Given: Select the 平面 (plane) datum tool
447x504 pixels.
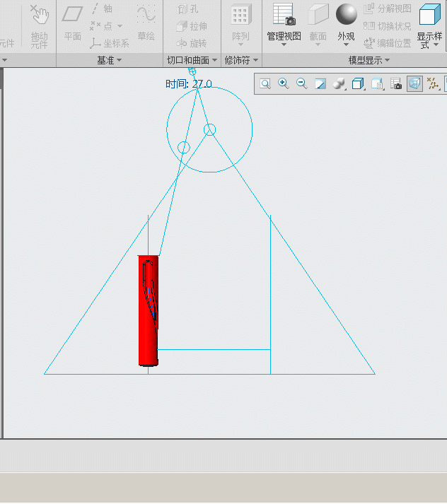Looking at the screenshot, I should (x=72, y=24).
